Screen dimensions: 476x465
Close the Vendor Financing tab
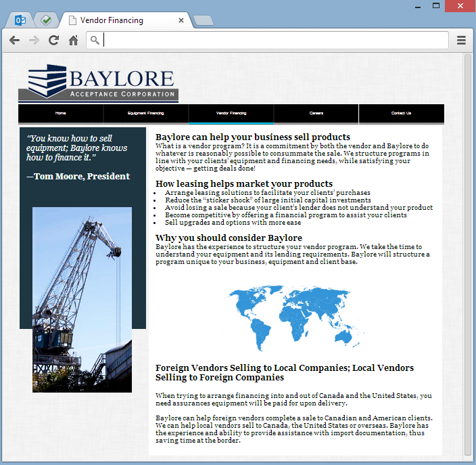(x=181, y=20)
